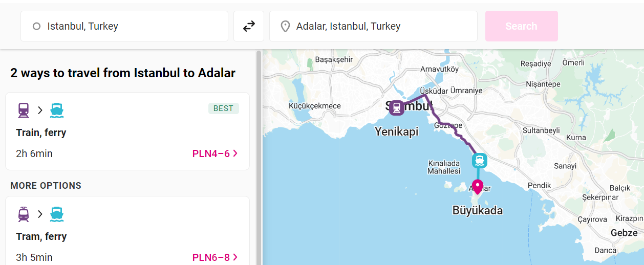Click the ferry terminal marker on the map

click(x=479, y=161)
